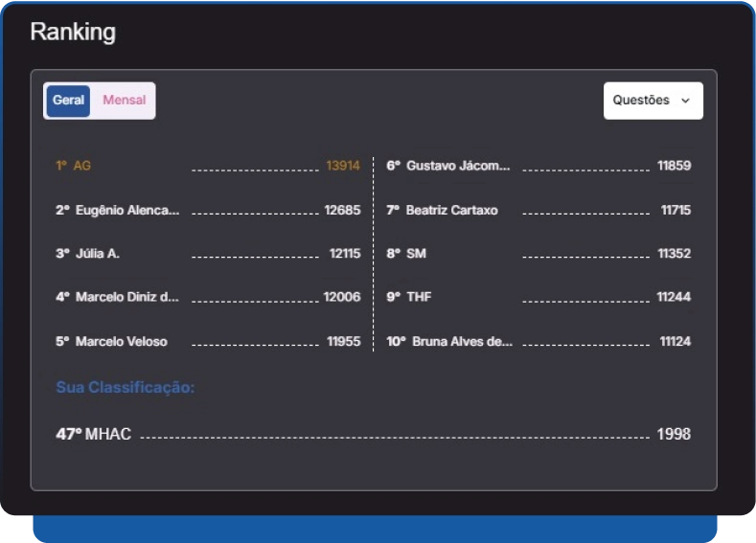Select fifth place Marcelo Veloso

pos(121,342)
